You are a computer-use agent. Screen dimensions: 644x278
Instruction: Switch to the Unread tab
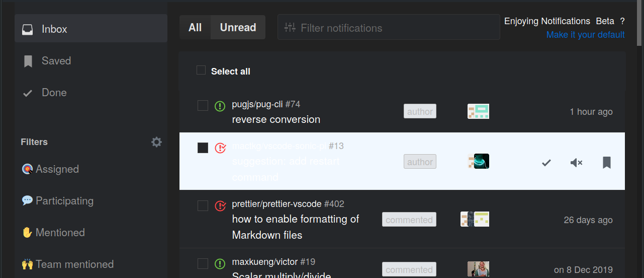pos(238,27)
